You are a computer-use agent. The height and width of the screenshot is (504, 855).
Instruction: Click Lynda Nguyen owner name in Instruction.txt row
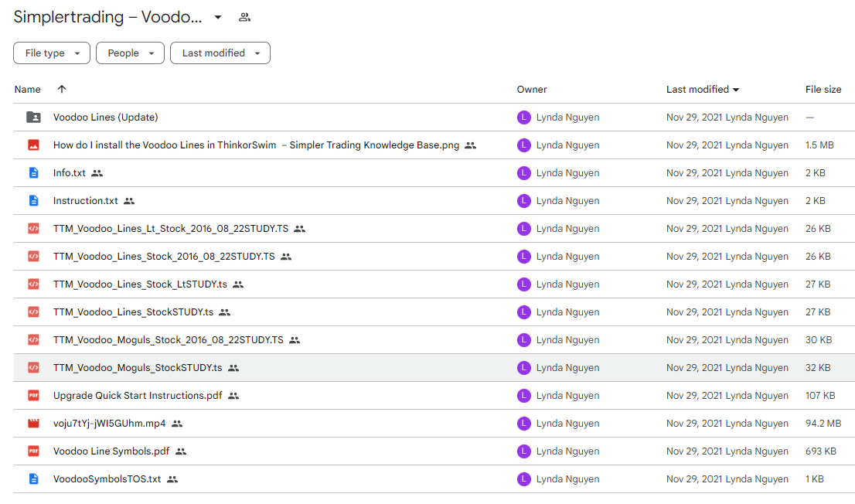pos(567,201)
